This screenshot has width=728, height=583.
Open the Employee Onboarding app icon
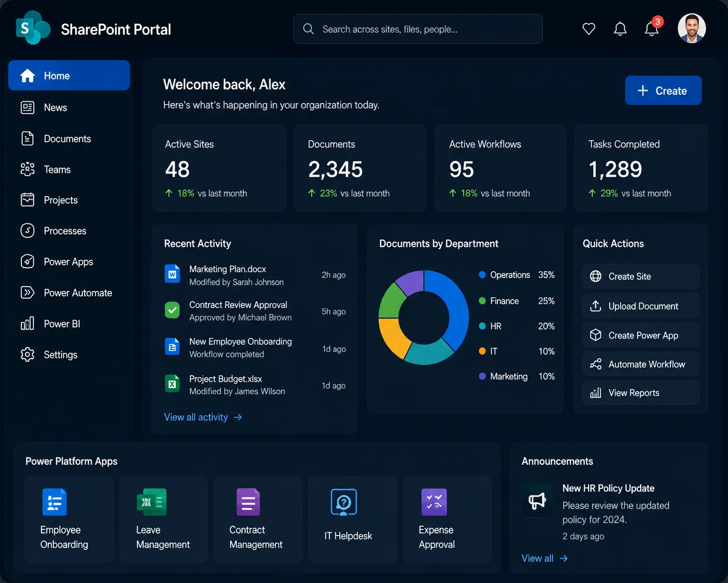55,502
